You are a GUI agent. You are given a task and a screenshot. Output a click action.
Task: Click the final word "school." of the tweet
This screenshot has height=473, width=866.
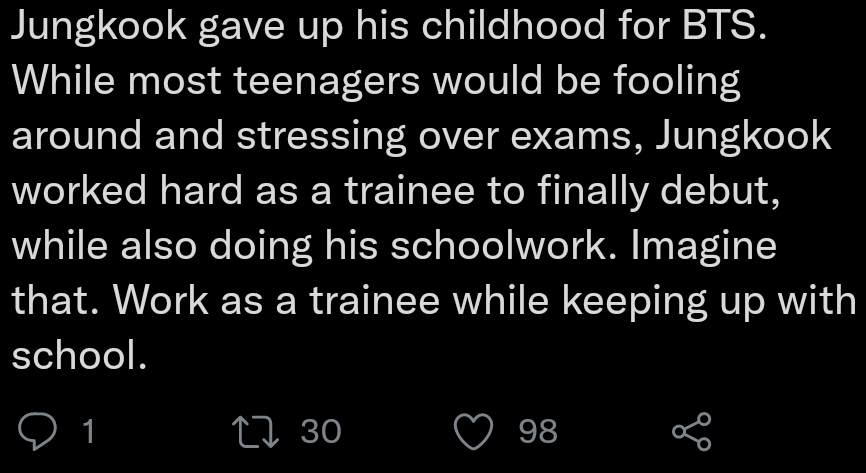coord(79,354)
